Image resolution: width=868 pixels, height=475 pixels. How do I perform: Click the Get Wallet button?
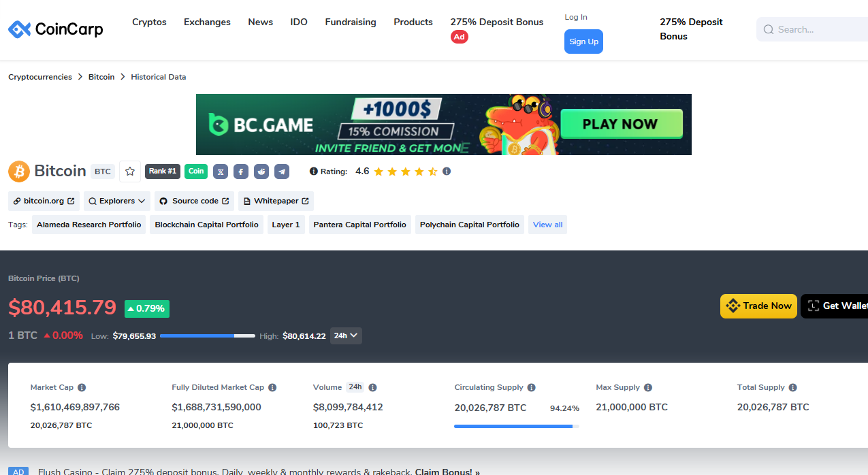[835, 306]
